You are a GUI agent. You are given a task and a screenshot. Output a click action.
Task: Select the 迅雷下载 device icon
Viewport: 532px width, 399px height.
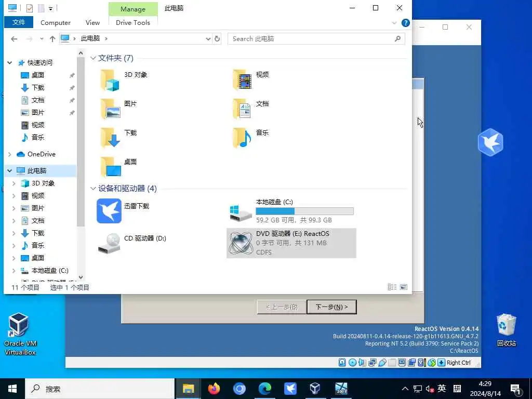109,211
